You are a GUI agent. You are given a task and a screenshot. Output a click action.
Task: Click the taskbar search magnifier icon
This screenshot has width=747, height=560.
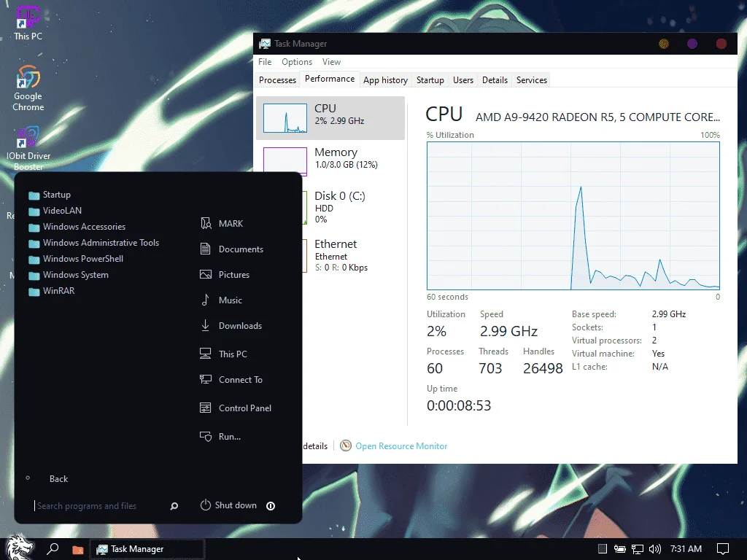point(53,549)
